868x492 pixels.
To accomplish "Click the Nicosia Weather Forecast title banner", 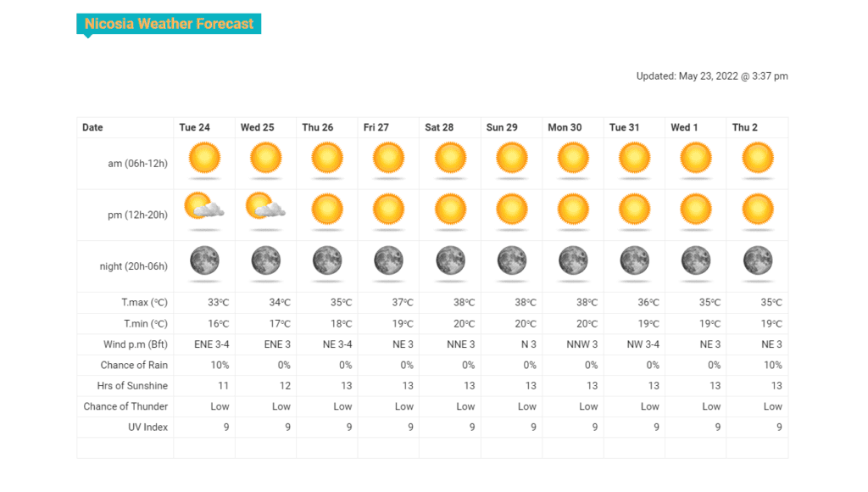I will click(x=169, y=24).
